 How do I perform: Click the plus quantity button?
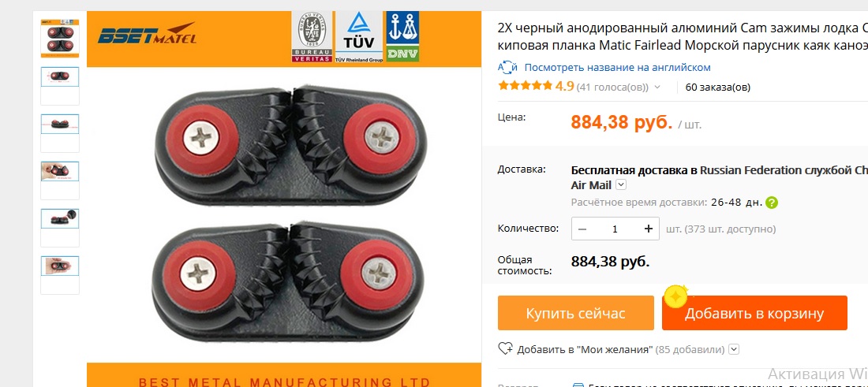[x=649, y=229]
